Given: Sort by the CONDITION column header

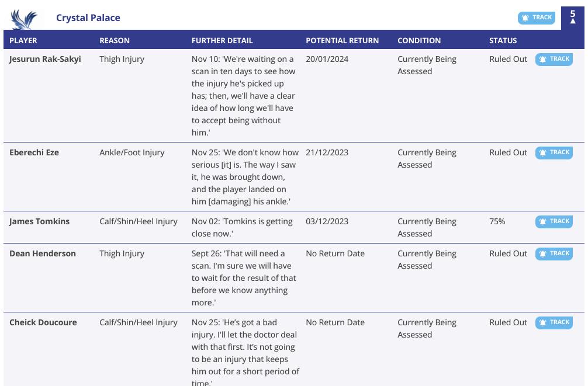Looking at the screenshot, I should tap(419, 40).
